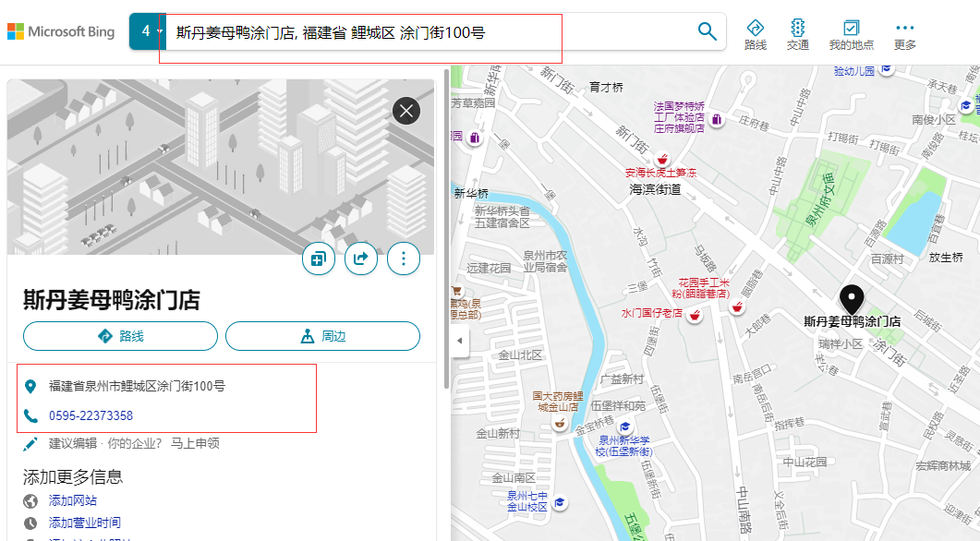Click 水门国仔老店 restaurant marker
Viewport: 980px width, 541px height.
[694, 316]
